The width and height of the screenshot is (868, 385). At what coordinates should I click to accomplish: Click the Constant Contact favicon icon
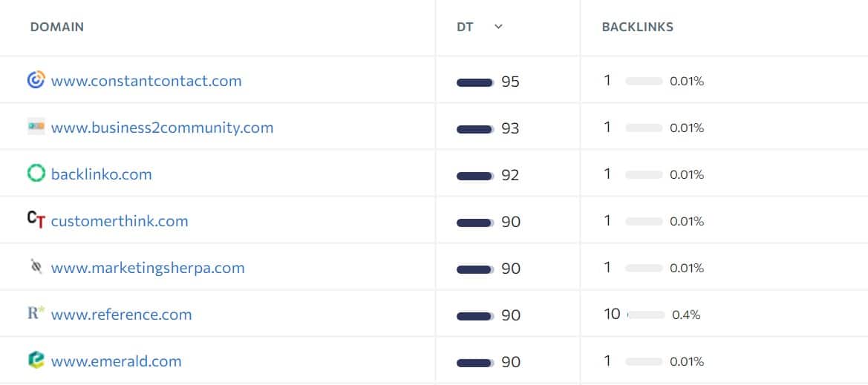click(x=36, y=80)
